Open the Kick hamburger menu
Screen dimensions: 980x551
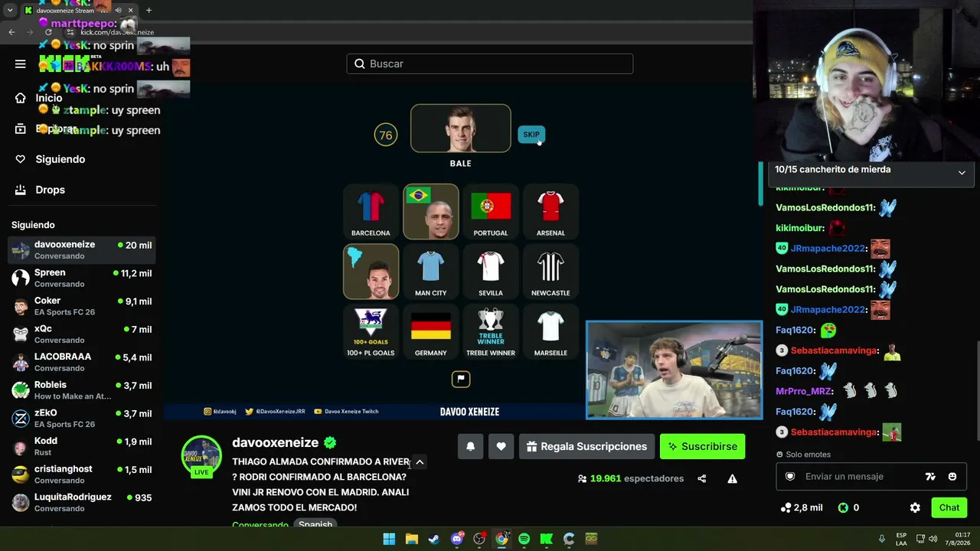[x=21, y=64]
